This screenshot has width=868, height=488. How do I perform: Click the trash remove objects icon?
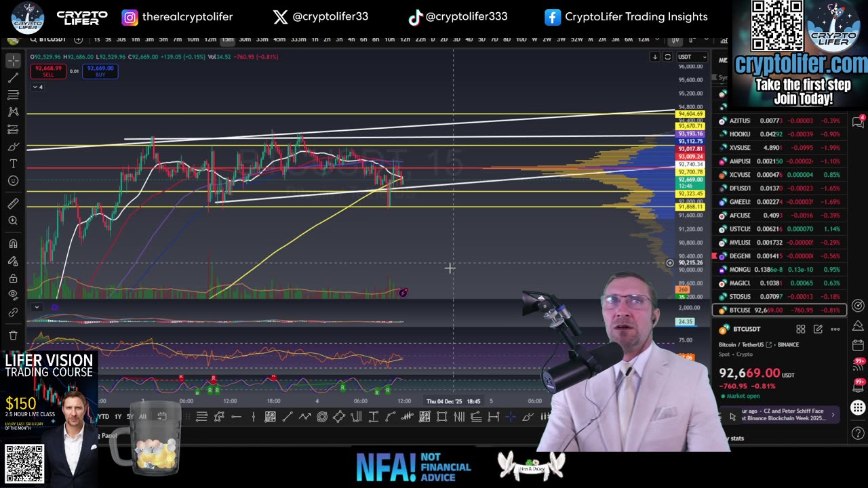(x=13, y=335)
